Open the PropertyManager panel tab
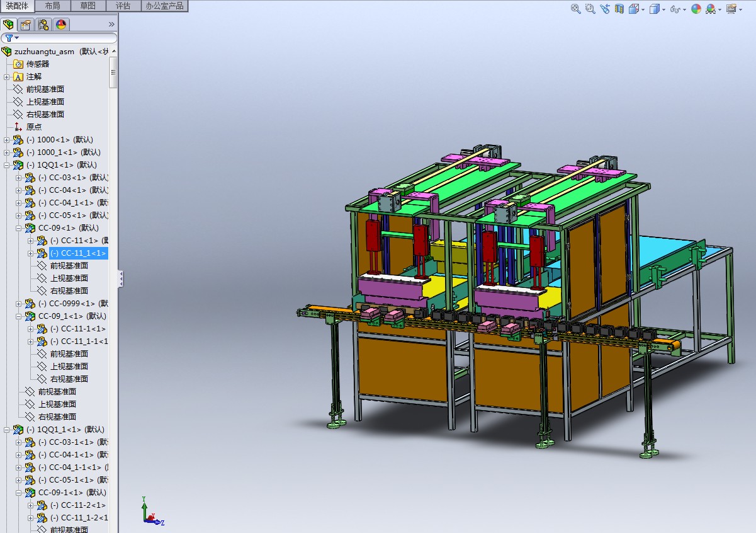Image resolution: width=756 pixels, height=533 pixels. click(26, 25)
